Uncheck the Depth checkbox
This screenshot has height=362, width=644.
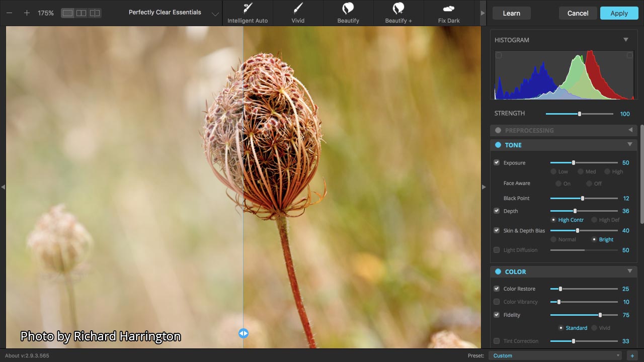pos(497,211)
